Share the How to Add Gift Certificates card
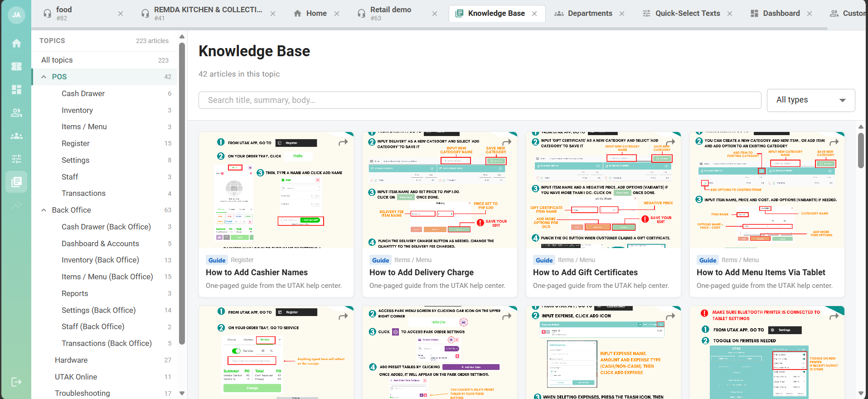Image resolution: width=868 pixels, height=399 pixels. [670, 142]
